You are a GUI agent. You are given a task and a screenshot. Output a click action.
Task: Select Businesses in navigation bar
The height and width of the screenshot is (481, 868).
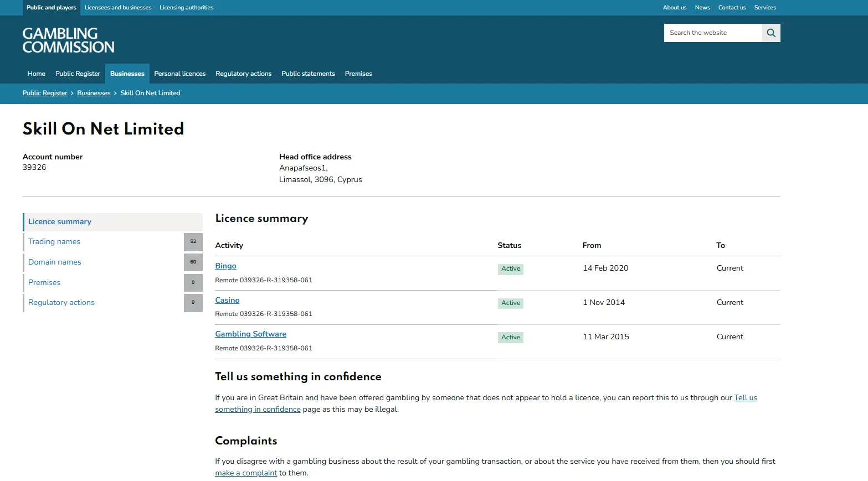[x=127, y=74]
